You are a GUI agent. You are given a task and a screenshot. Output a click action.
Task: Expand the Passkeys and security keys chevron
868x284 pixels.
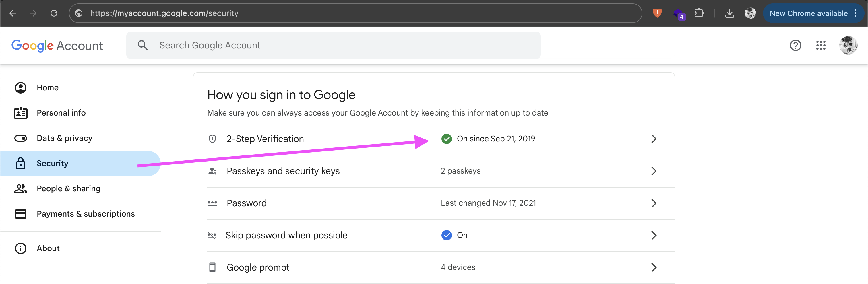click(653, 171)
